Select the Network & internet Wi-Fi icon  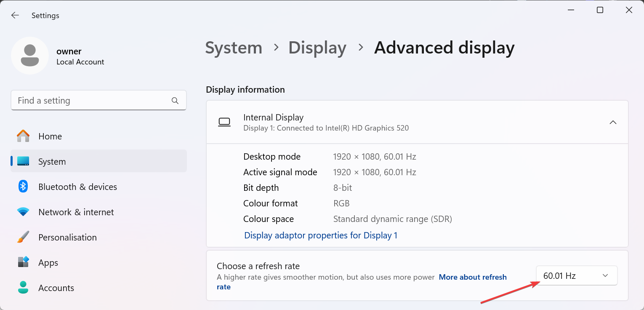click(23, 212)
